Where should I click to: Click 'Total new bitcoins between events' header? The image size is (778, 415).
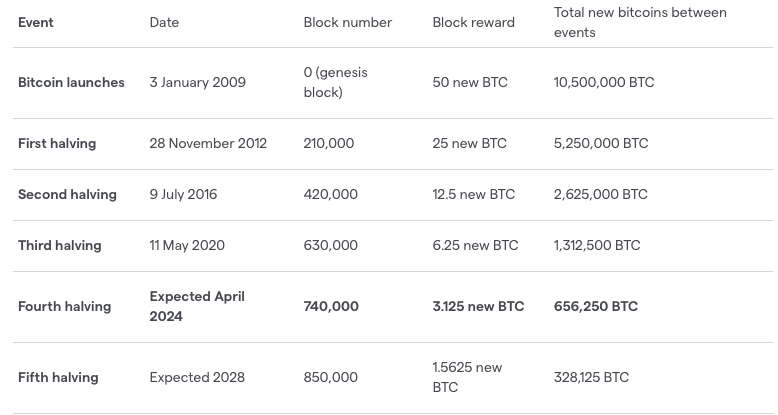coord(640,22)
